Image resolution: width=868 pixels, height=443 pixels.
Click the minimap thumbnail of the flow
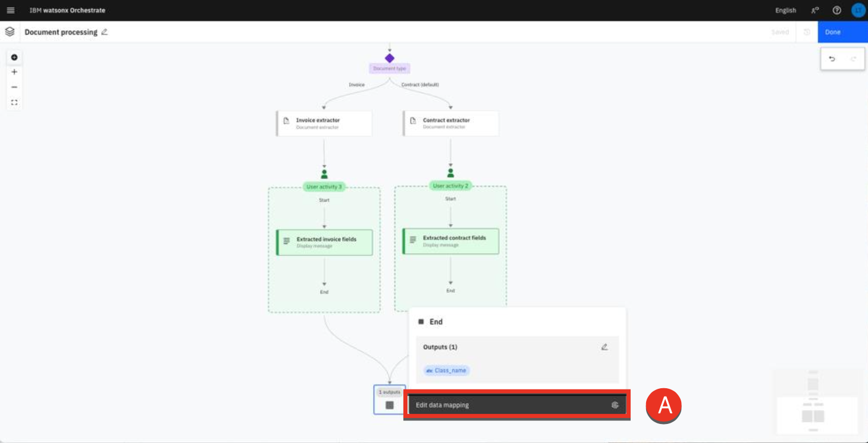click(x=814, y=402)
